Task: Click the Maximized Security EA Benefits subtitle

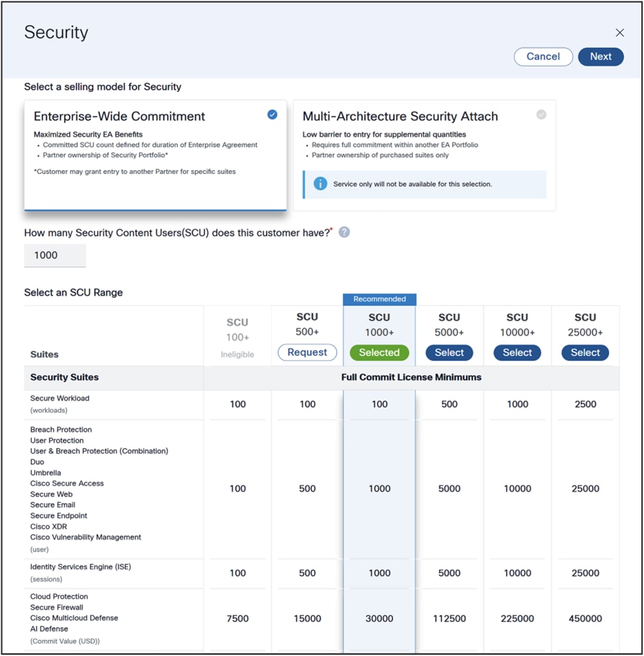Action: 88,134
